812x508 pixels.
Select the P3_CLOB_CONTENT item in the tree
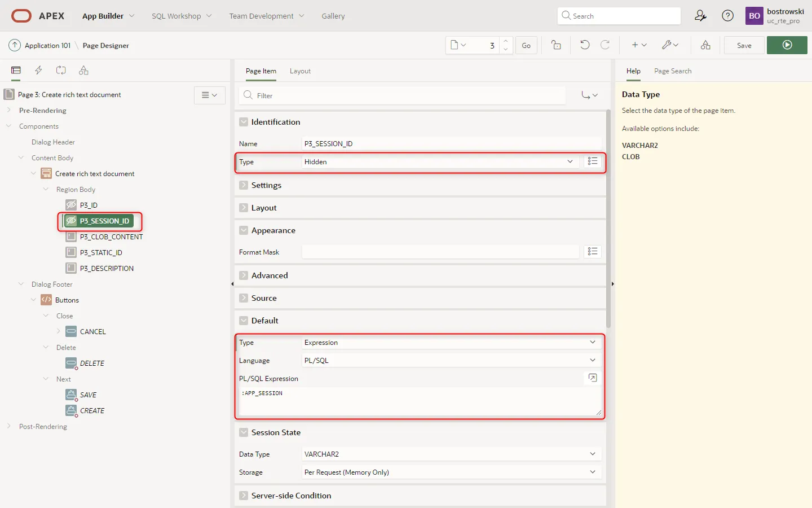pos(111,237)
